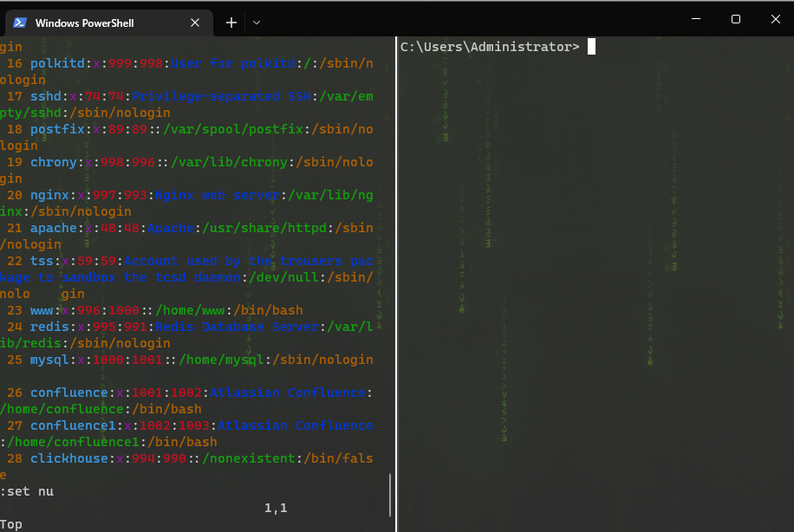Click '/var/spool/postfix' path on line 18
794x532 pixels.
233,130
